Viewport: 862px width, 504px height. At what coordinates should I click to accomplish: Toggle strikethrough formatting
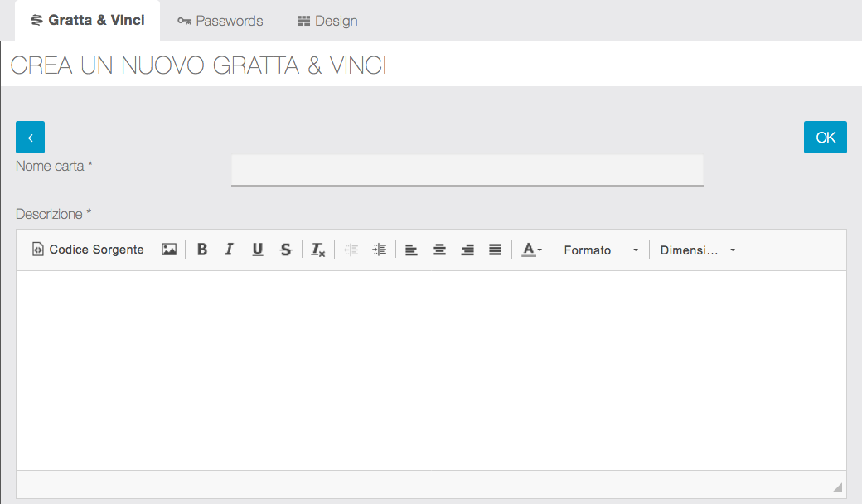(286, 250)
